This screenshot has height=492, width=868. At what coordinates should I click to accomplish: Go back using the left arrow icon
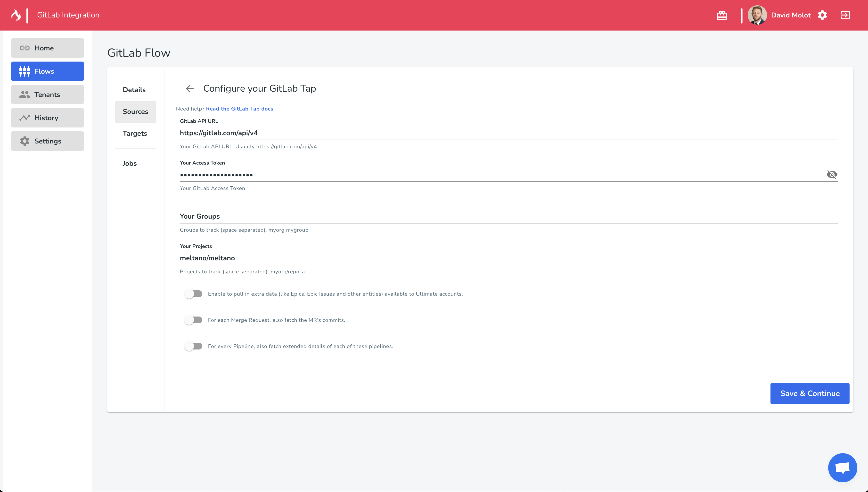click(190, 88)
